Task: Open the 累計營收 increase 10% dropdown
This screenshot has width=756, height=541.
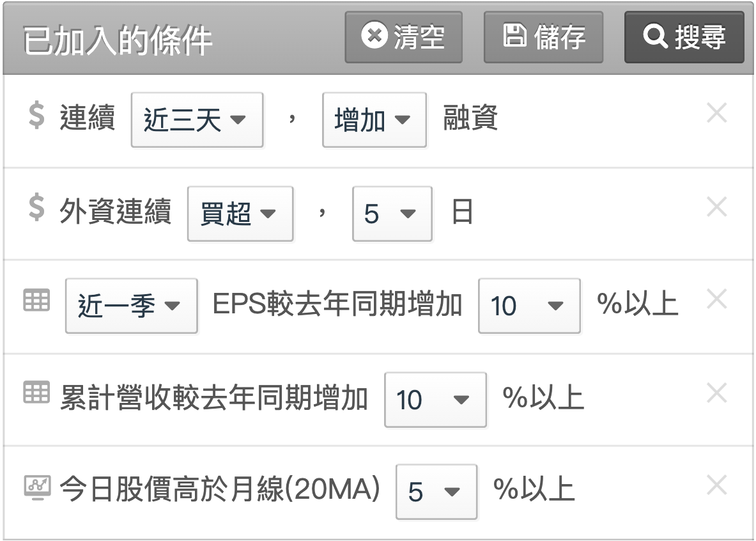Action: pyautogui.click(x=435, y=400)
